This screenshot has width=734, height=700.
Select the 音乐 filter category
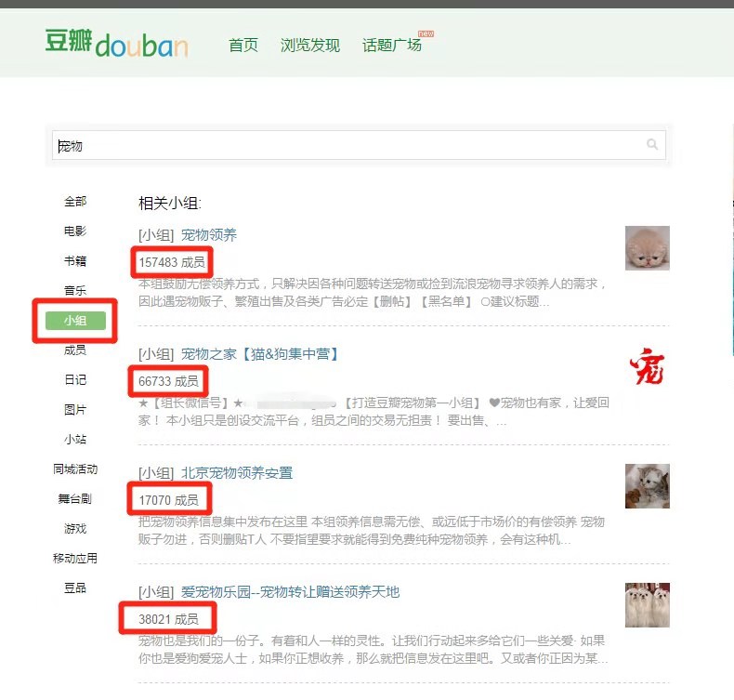pos(75,290)
